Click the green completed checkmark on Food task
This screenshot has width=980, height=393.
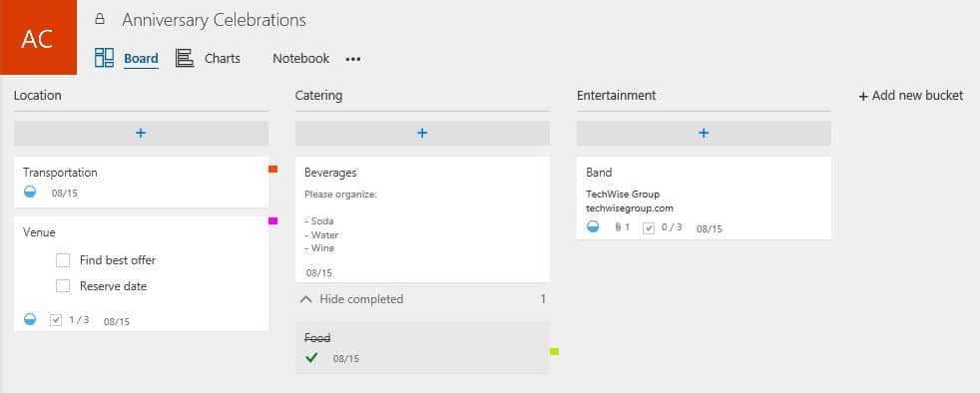(311, 357)
